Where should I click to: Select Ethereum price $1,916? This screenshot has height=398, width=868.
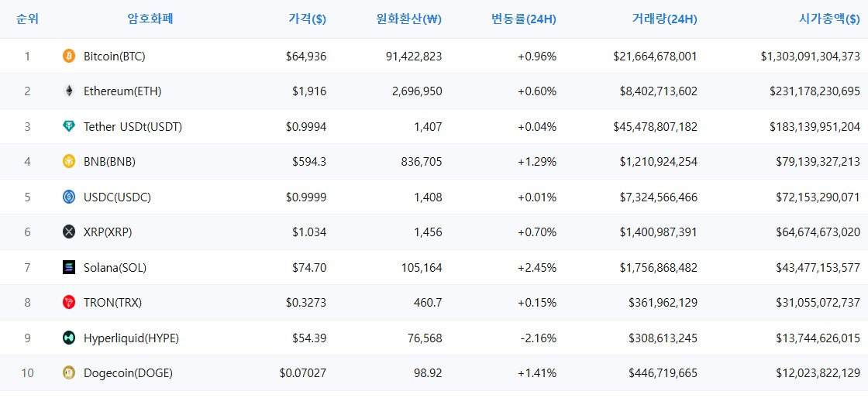[x=309, y=92]
